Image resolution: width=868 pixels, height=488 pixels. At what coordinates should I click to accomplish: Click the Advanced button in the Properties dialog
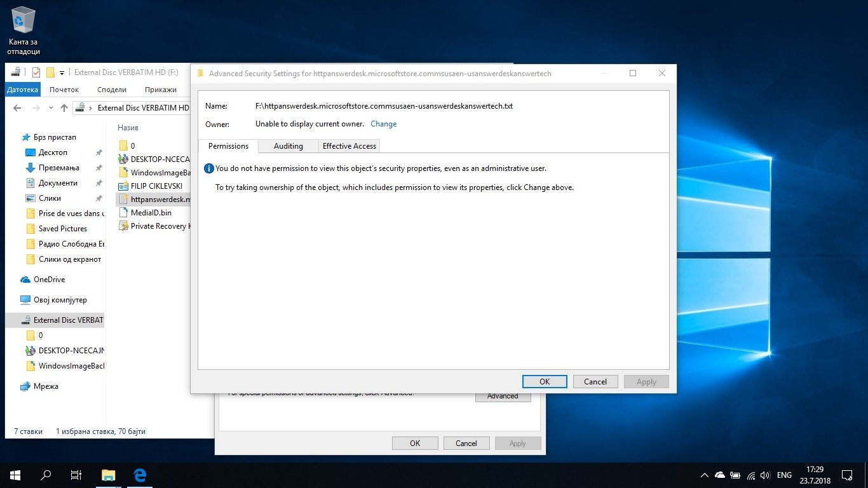(x=503, y=396)
